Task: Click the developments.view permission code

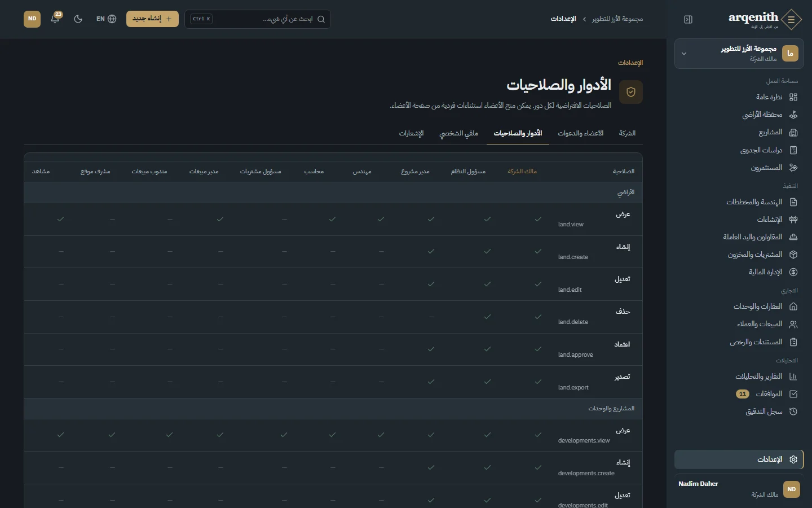Action: (584, 441)
